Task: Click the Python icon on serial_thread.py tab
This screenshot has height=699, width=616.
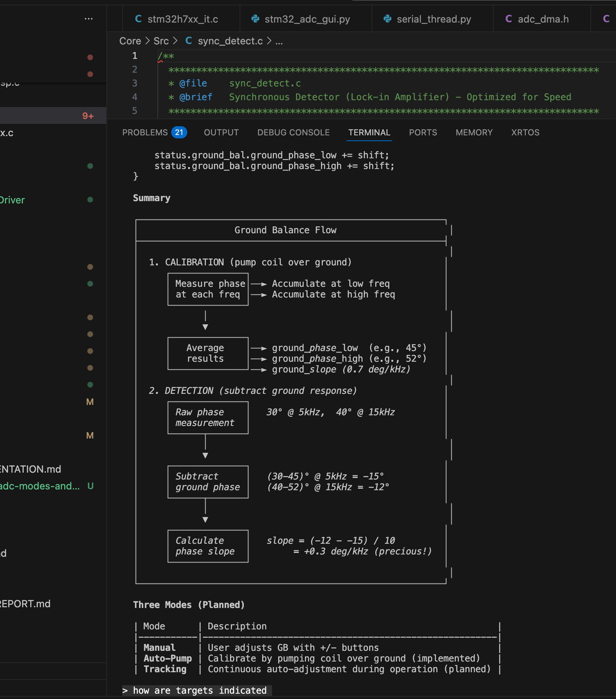Action: [387, 19]
